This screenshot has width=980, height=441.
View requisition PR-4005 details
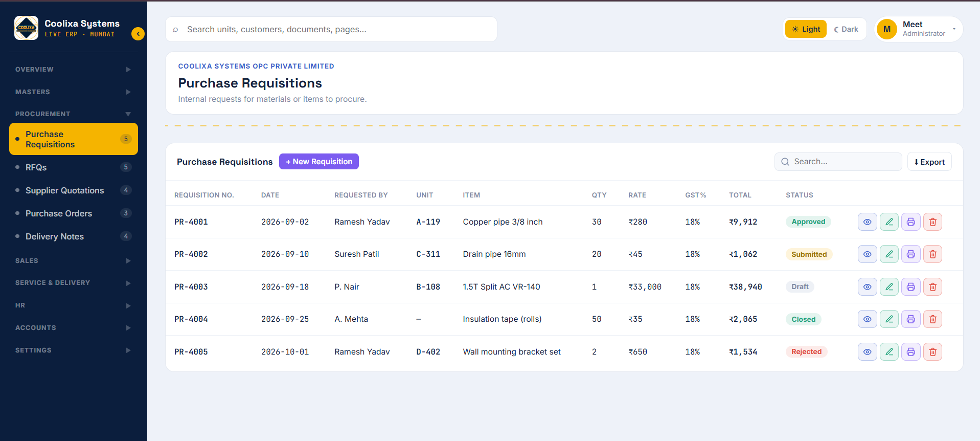[868, 352]
